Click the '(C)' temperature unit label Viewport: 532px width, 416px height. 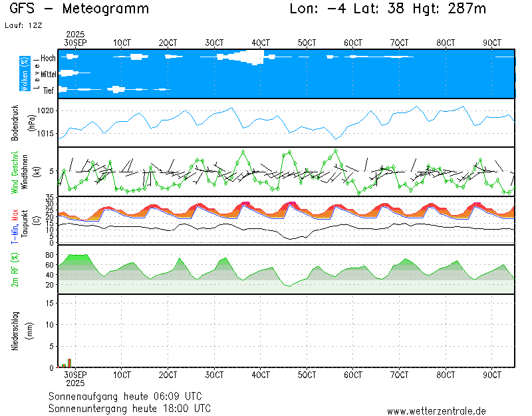click(37, 220)
